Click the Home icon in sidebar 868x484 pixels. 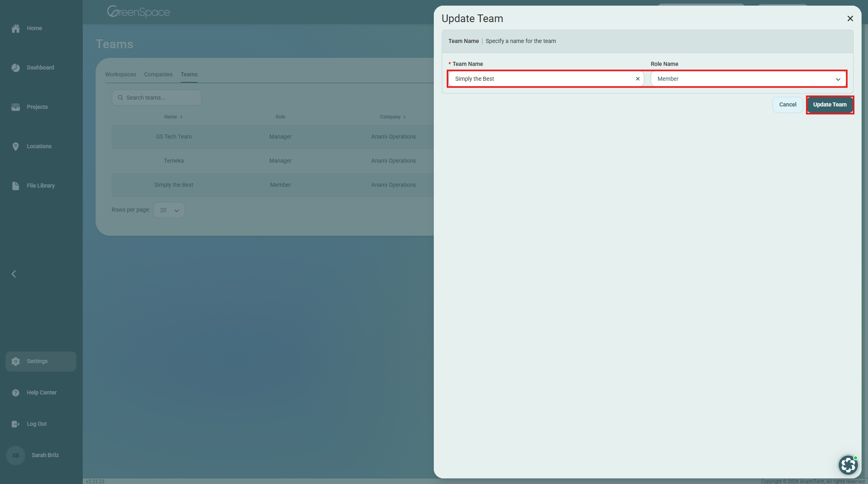tap(16, 29)
